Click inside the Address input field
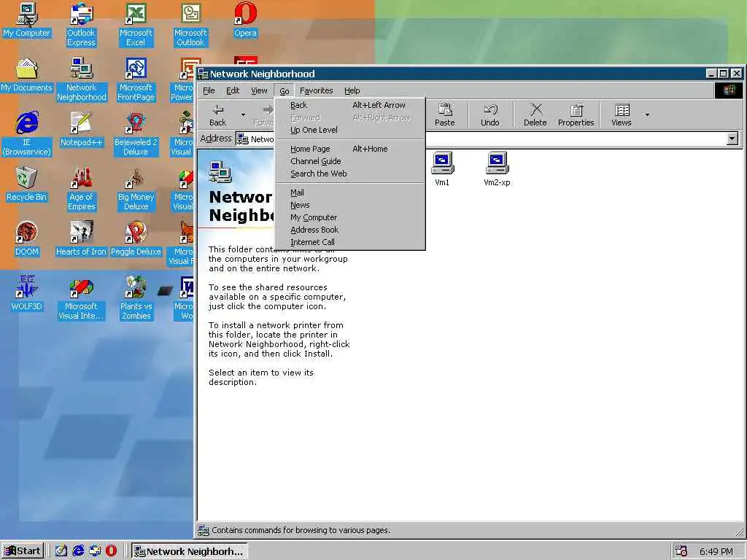The image size is (747, 560). pyautogui.click(x=488, y=139)
